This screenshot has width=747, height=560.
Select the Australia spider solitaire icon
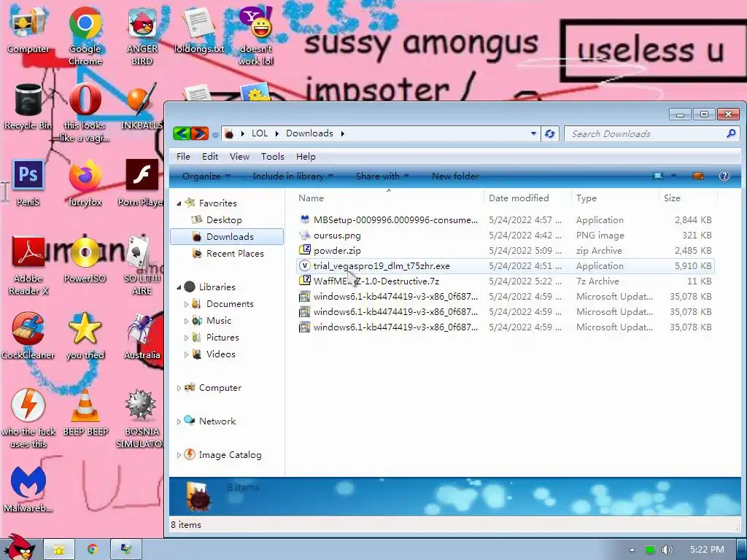point(142,335)
